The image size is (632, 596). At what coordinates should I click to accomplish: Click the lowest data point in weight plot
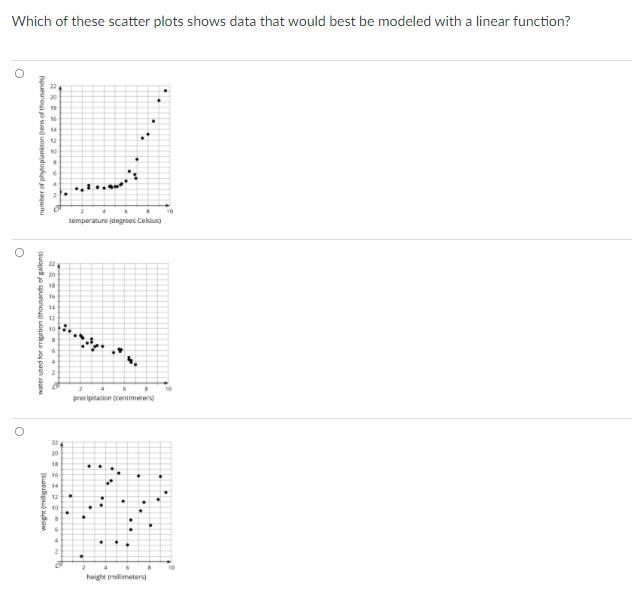(x=81, y=556)
